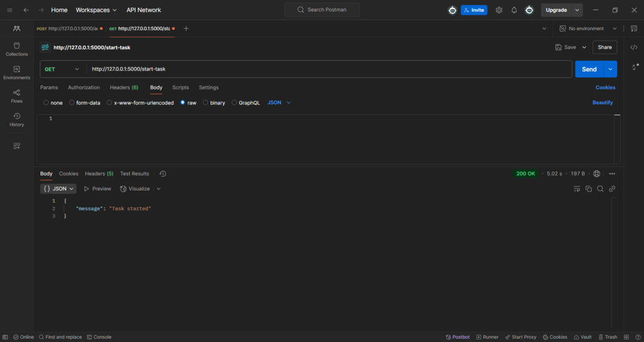This screenshot has width=644, height=342.
Task: Open the Environments sidebar panel
Action: [x=17, y=72]
